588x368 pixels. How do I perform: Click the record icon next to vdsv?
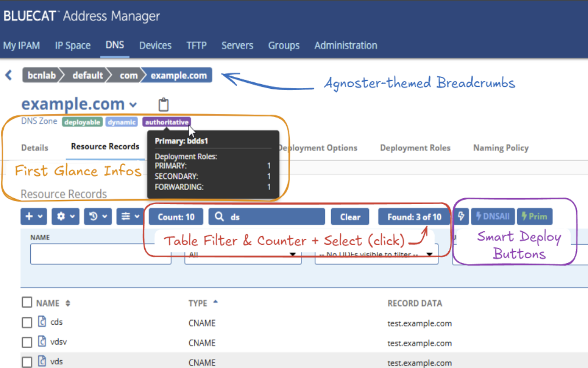coord(42,341)
